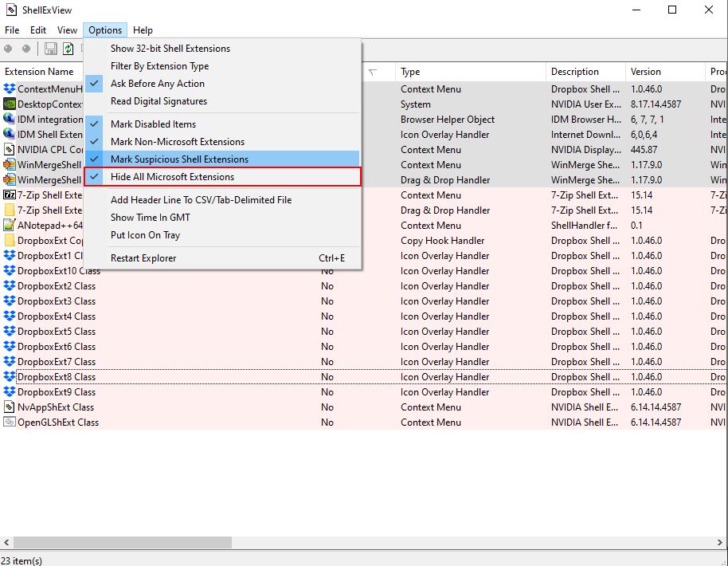The width and height of the screenshot is (728, 566).
Task: Click the 7z icon of the 7-Zip Context Menu row
Action: (x=10, y=195)
